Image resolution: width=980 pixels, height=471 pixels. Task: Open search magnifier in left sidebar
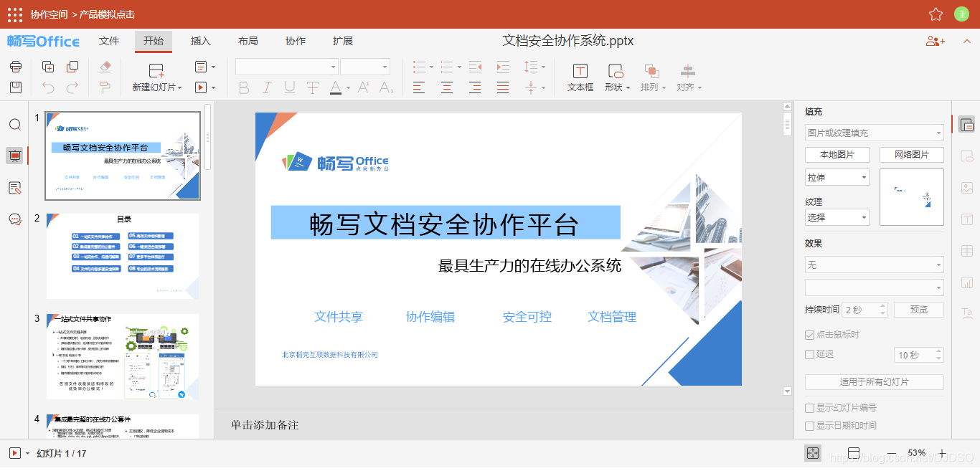click(x=15, y=125)
